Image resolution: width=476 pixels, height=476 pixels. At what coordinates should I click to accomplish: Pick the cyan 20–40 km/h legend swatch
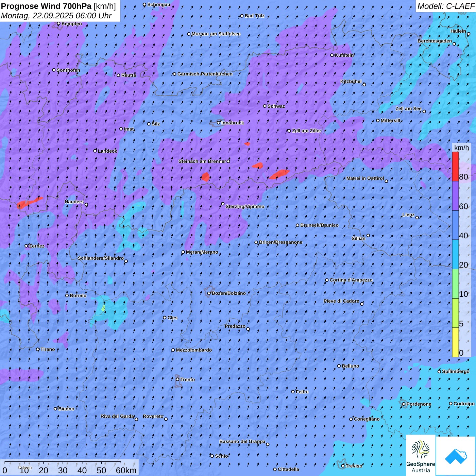tap(455, 255)
